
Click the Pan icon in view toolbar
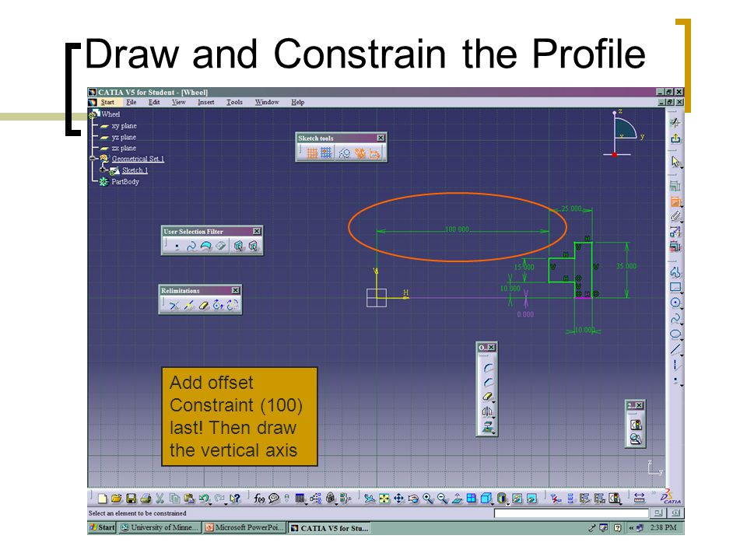tap(398, 498)
